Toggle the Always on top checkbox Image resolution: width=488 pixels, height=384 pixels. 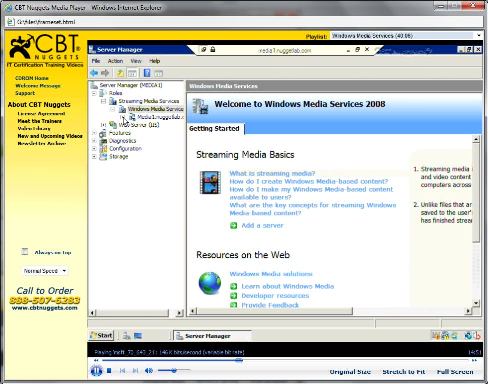25,252
